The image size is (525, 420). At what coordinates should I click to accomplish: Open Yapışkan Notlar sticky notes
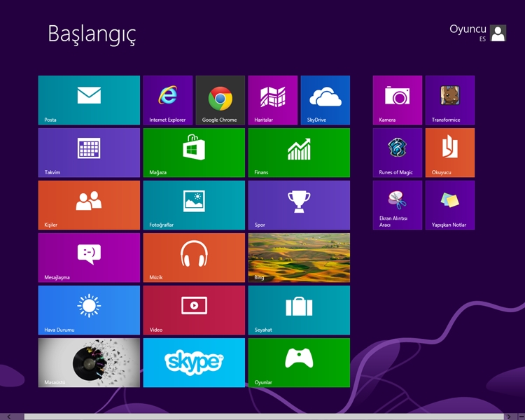pyautogui.click(x=449, y=205)
